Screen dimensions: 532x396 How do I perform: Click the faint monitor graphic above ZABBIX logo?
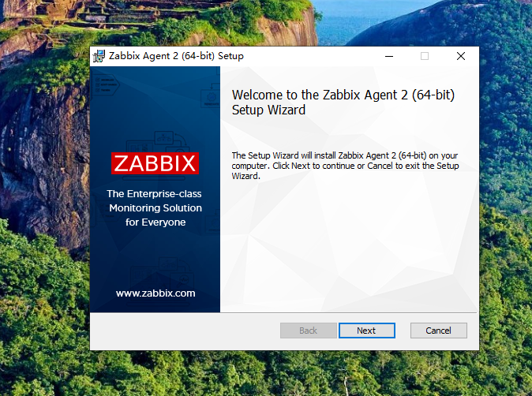[158, 143]
